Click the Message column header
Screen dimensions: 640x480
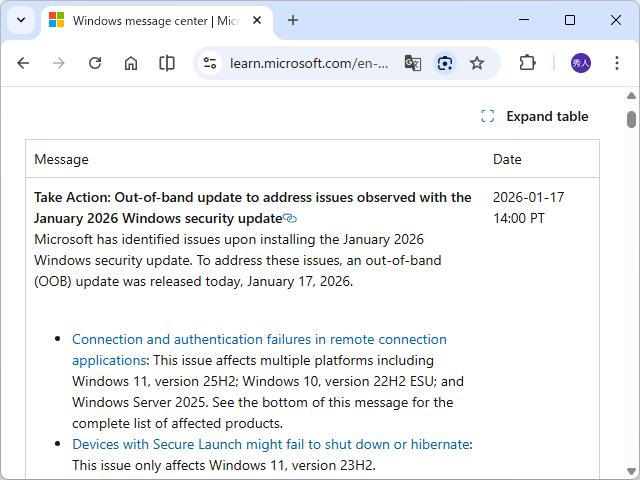coord(61,159)
